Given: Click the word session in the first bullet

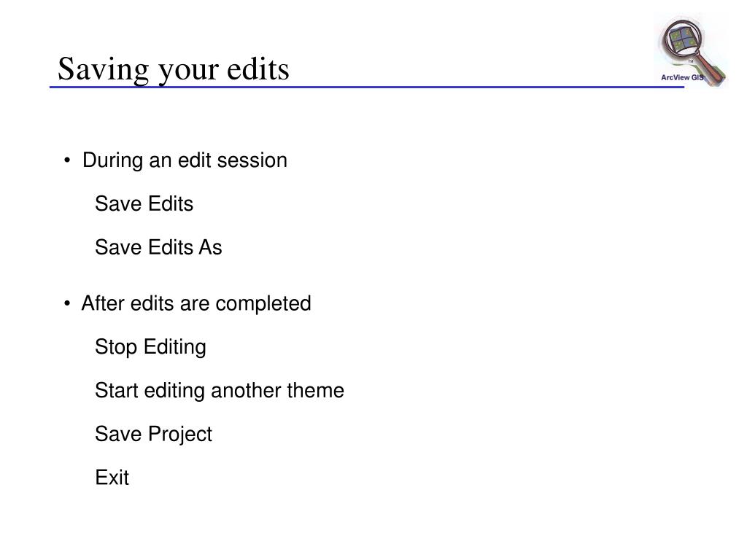Looking at the screenshot, I should point(252,160).
